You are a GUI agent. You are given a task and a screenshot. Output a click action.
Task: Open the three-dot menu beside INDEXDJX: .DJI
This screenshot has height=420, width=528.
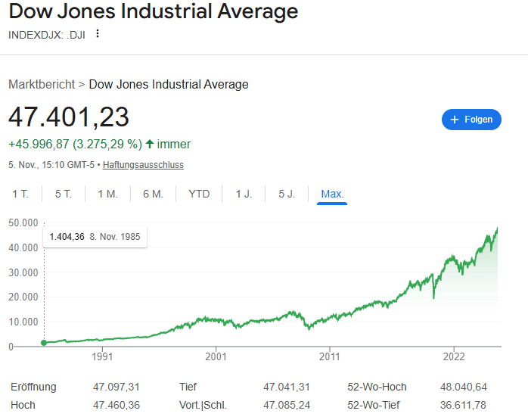coord(97,34)
